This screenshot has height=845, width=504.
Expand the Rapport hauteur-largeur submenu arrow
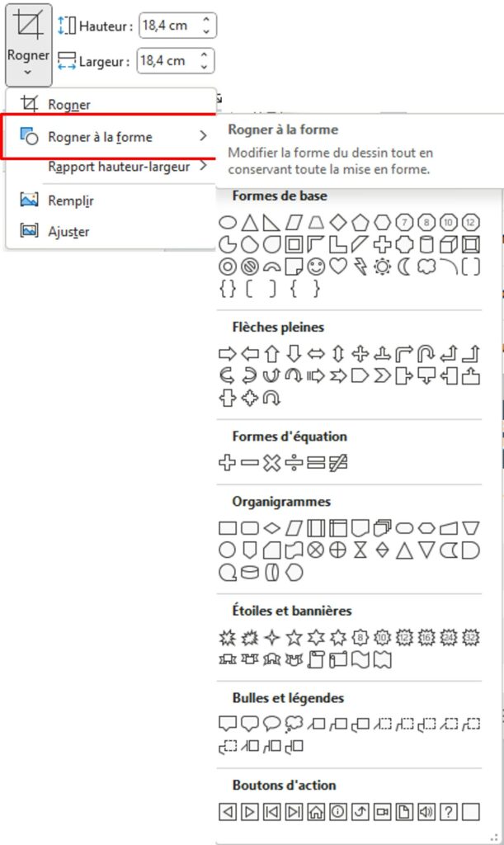tap(203, 167)
